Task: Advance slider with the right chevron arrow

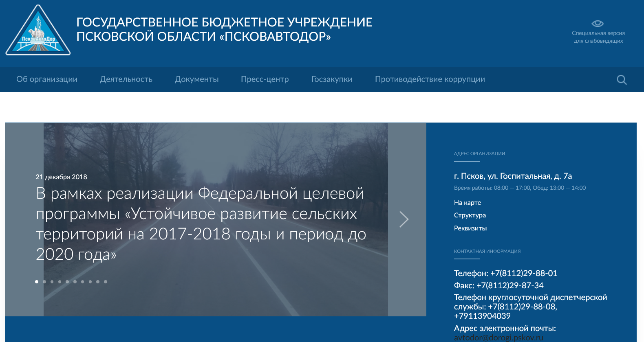Action: click(404, 219)
